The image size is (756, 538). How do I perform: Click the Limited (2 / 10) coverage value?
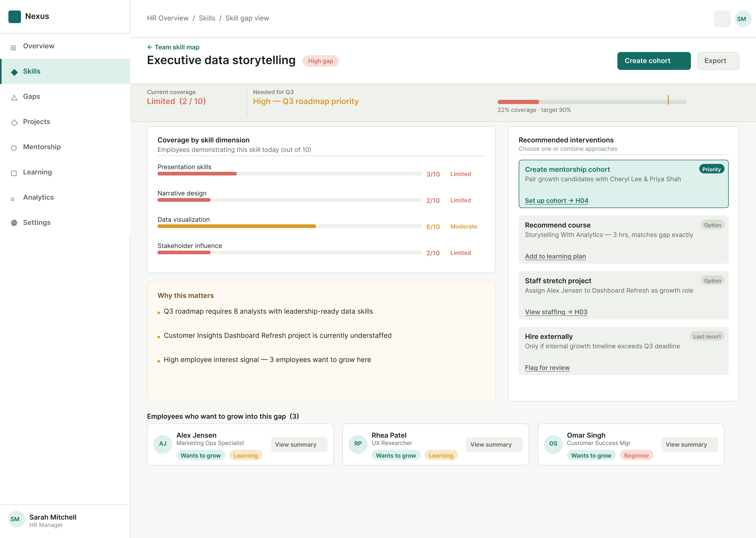click(176, 101)
